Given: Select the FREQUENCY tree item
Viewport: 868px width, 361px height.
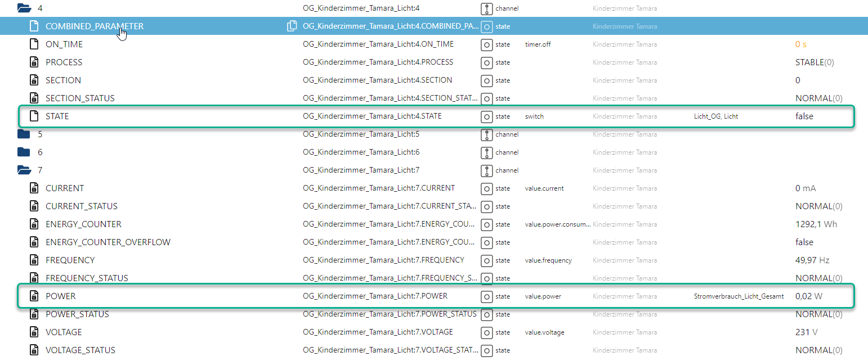Looking at the screenshot, I should pyautogui.click(x=70, y=260).
